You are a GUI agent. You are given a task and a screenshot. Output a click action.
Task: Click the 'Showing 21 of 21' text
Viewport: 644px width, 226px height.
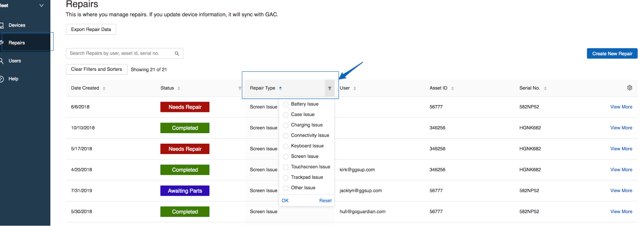click(149, 69)
